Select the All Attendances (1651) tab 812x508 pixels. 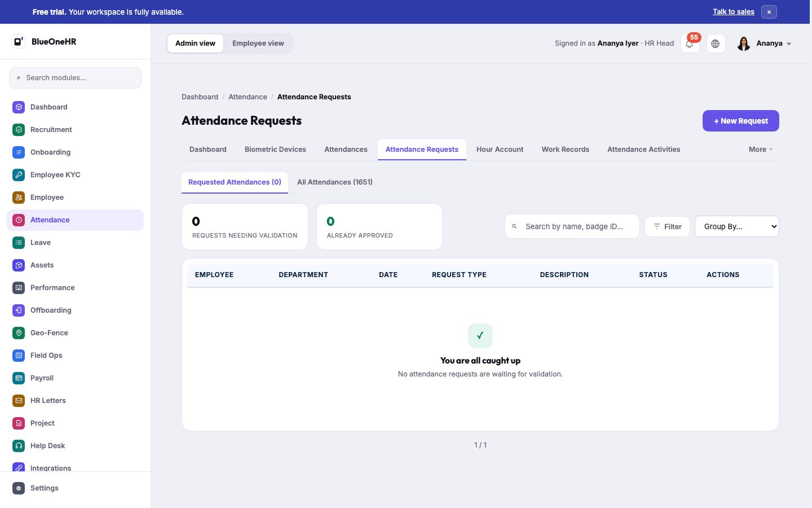pyautogui.click(x=335, y=182)
